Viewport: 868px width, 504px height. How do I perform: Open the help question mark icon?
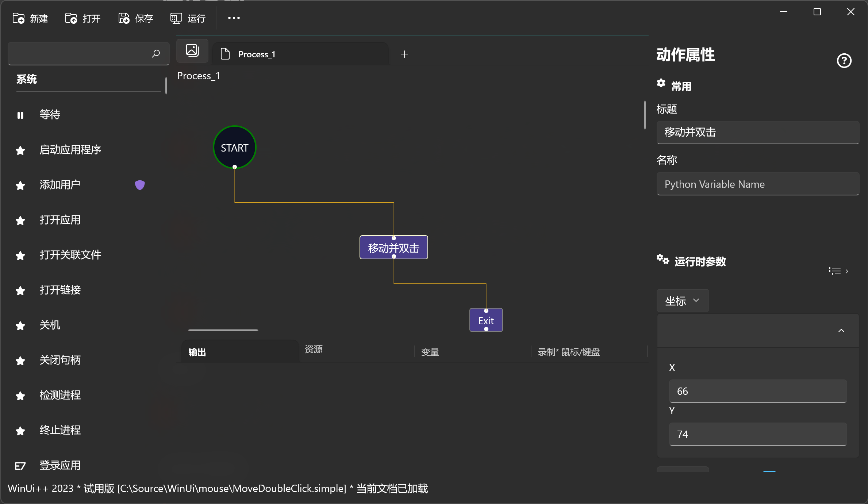tap(844, 61)
